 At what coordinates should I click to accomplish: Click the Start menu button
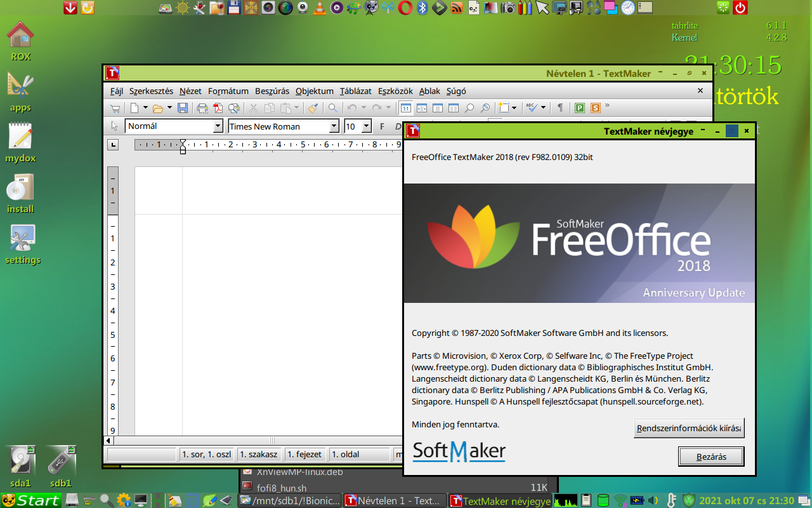coord(30,500)
